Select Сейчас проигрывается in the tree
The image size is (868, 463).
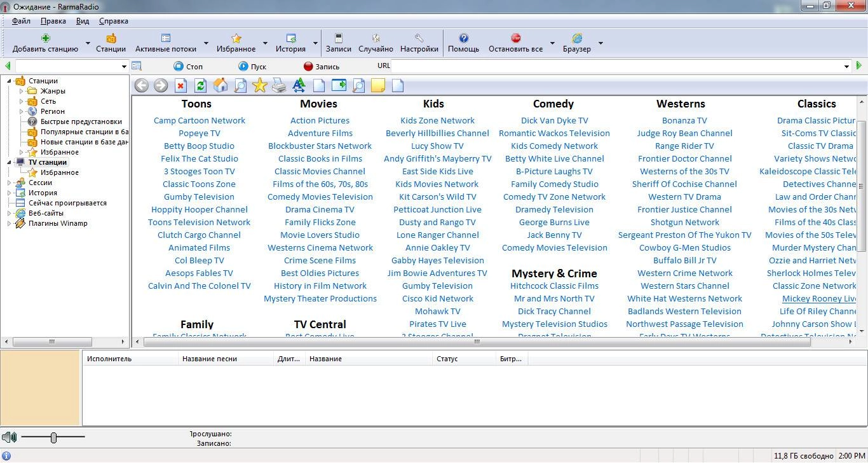click(x=67, y=203)
